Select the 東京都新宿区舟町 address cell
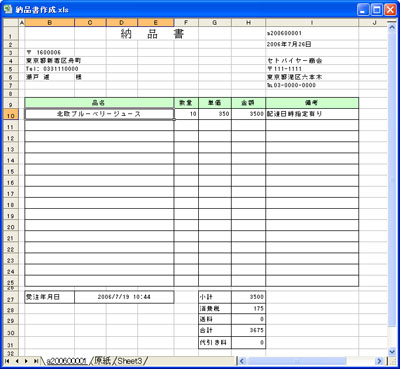 coord(54,61)
